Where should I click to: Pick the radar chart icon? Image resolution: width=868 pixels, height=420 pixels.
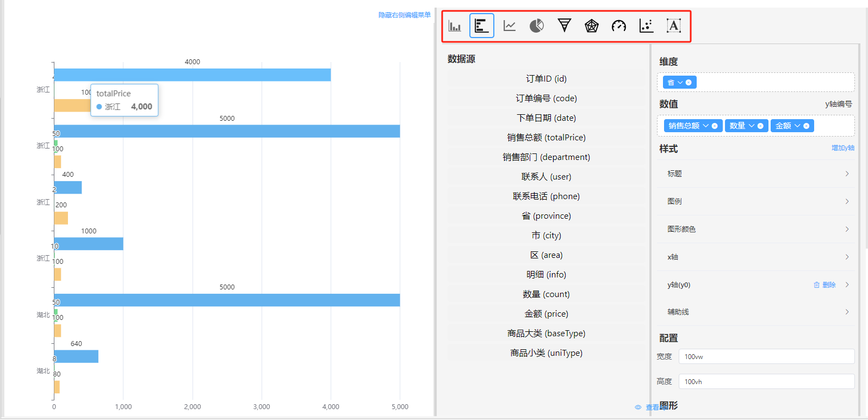(592, 26)
